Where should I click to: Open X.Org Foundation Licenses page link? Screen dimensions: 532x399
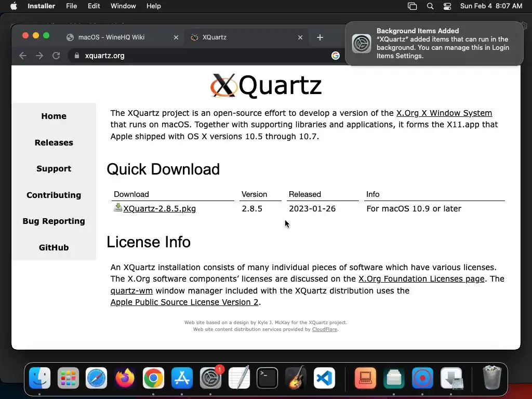(x=421, y=279)
